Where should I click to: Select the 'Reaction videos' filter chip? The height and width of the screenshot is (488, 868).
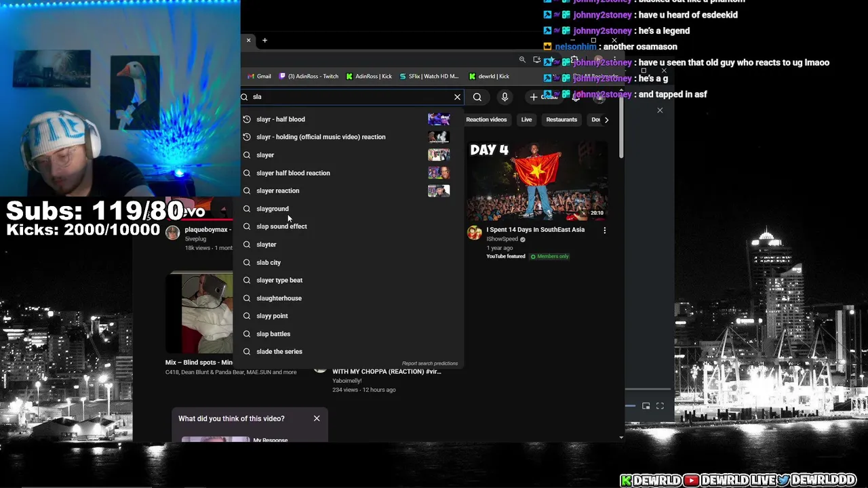click(x=486, y=120)
